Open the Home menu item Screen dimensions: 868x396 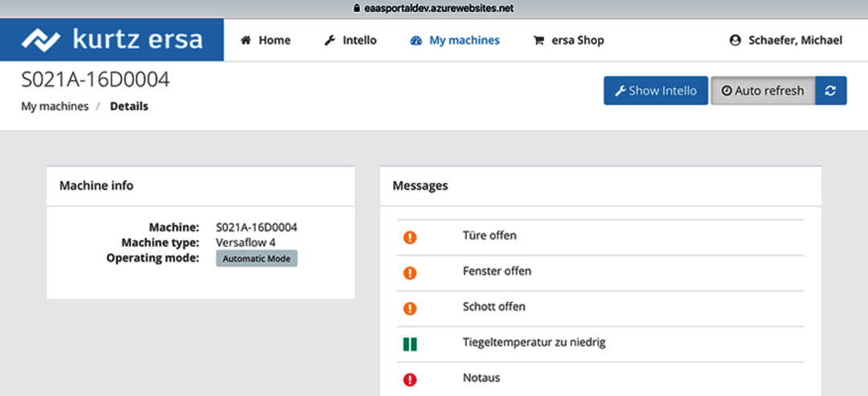[266, 40]
